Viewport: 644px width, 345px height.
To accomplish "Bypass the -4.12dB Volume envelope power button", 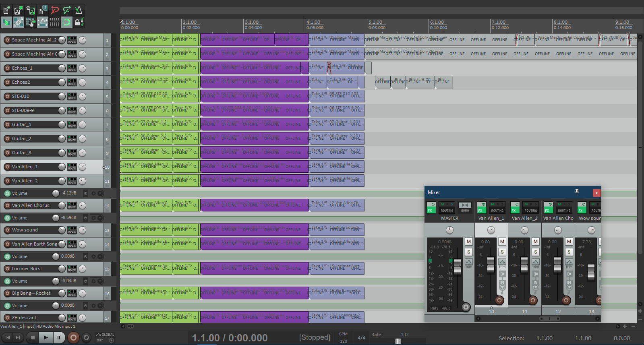I will tap(85, 193).
